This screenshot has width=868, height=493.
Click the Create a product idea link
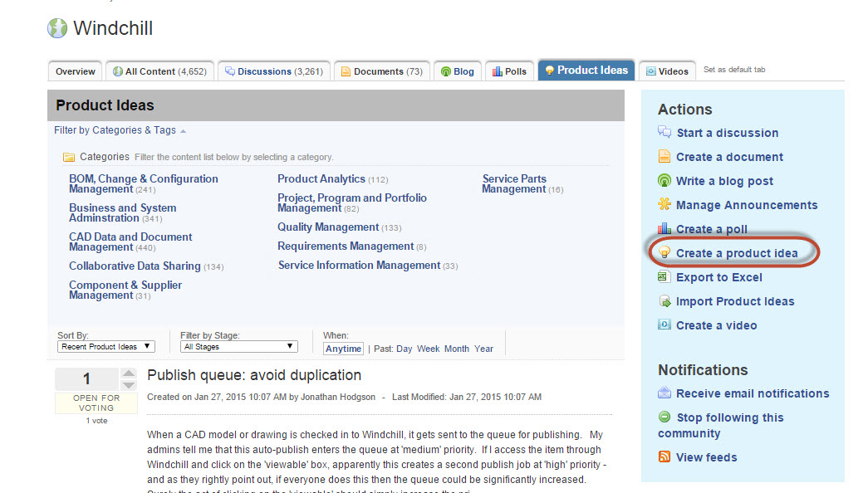737,253
